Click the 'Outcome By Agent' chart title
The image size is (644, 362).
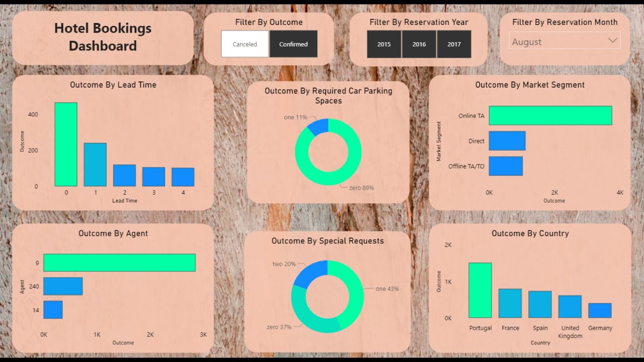(x=113, y=233)
